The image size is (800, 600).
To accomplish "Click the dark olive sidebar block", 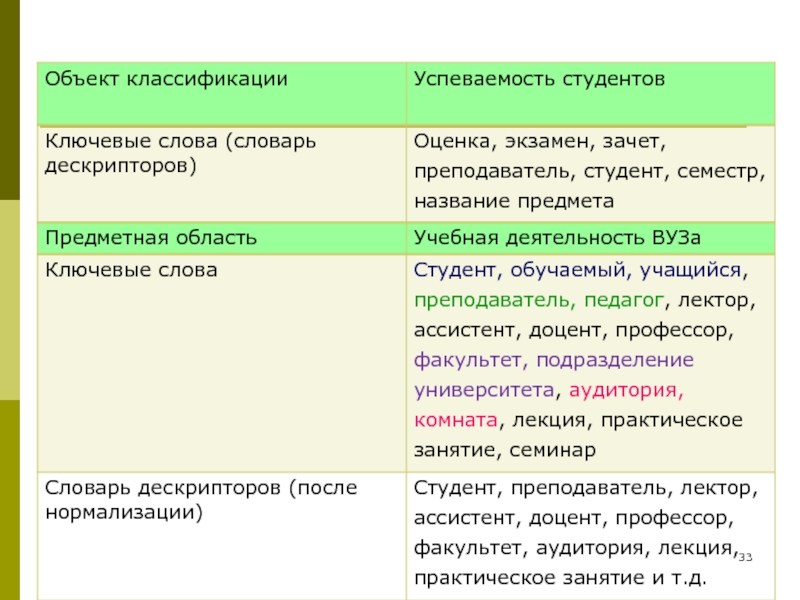I will 9,100.
